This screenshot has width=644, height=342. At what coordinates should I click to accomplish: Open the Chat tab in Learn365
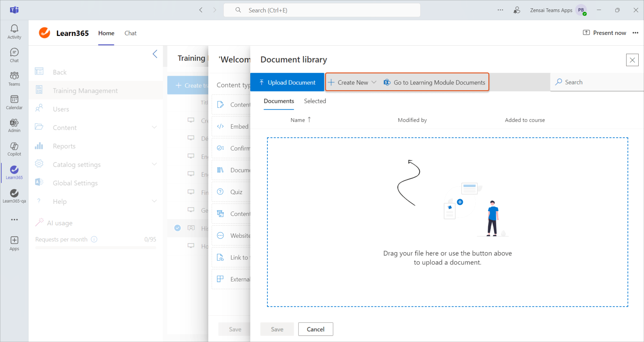click(130, 33)
